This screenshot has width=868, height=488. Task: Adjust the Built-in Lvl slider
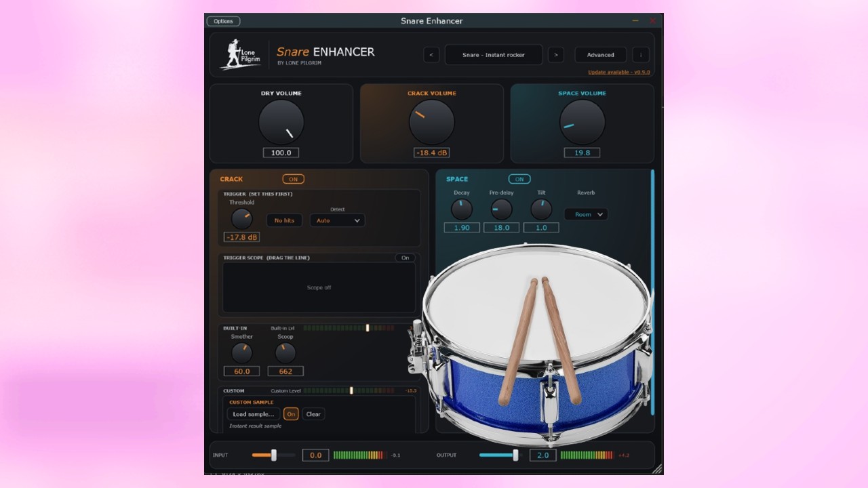click(349, 328)
